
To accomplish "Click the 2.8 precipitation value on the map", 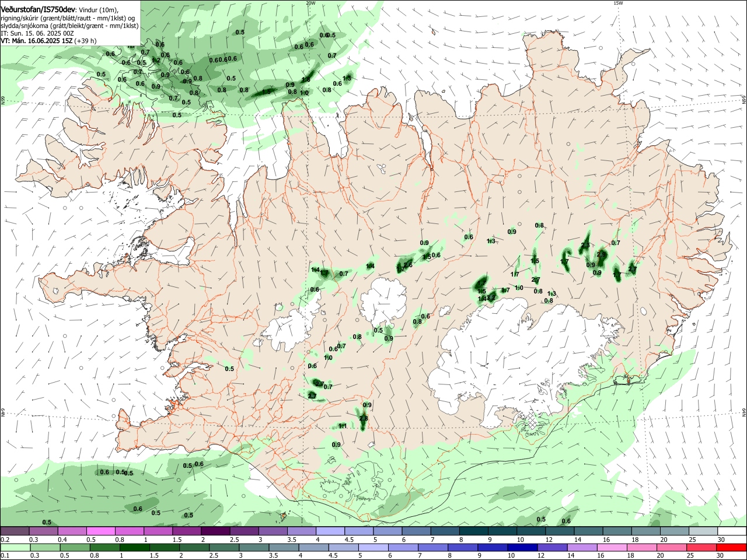I will pyautogui.click(x=364, y=418).
